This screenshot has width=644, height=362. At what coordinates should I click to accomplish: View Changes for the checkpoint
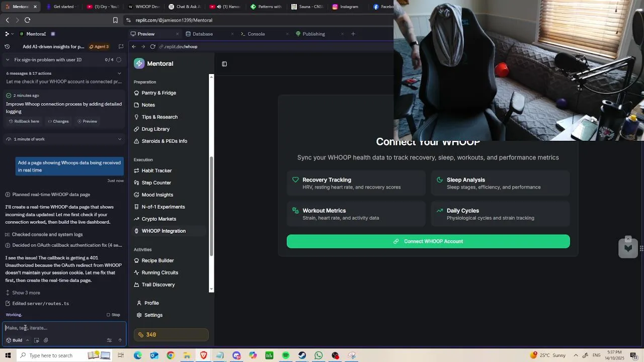[x=58, y=121]
